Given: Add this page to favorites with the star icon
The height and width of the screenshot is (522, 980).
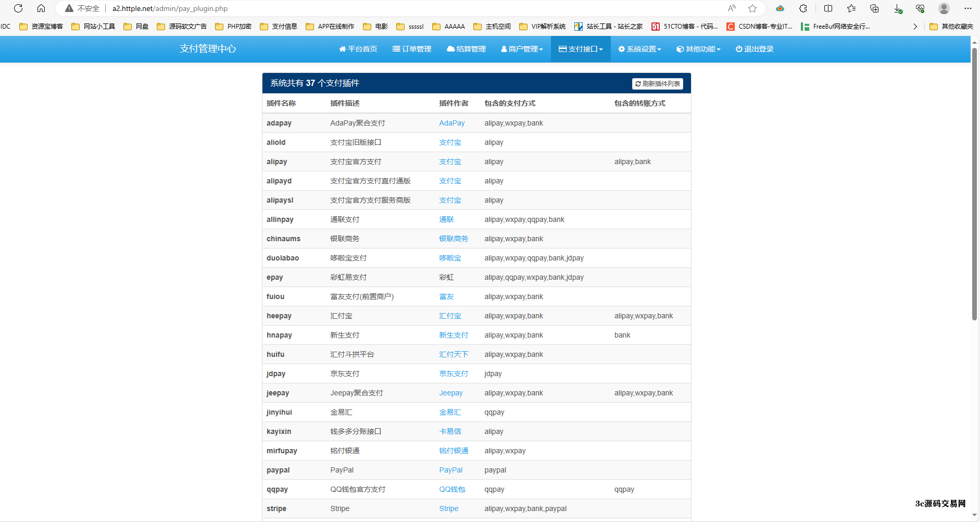Looking at the screenshot, I should pos(752,8).
